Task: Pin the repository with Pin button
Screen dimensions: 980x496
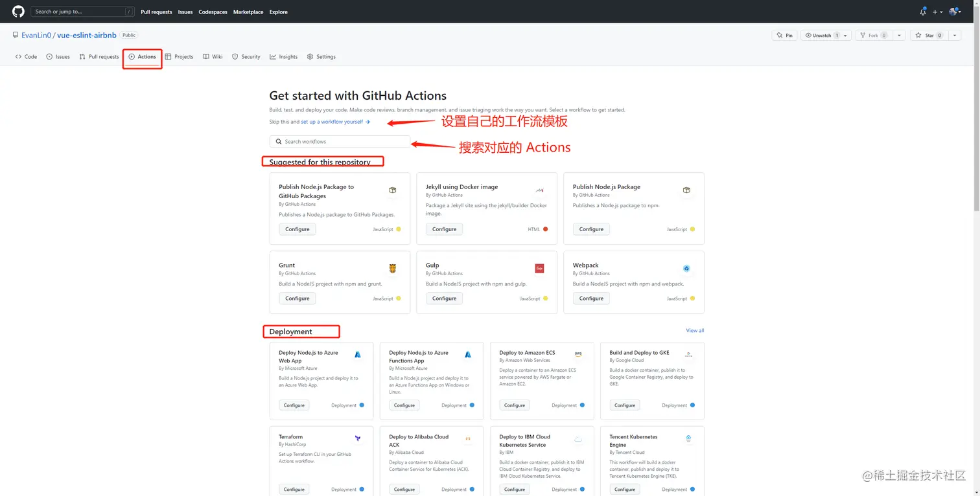Action: pyautogui.click(x=784, y=35)
